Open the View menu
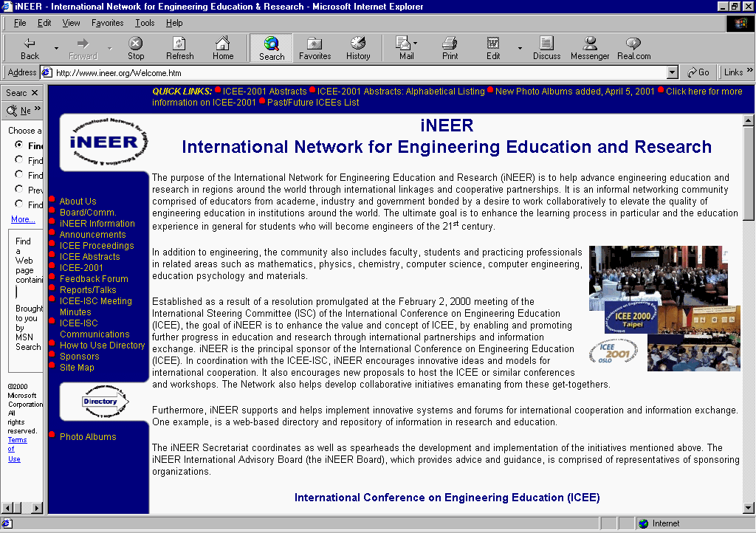This screenshot has width=756, height=533. click(71, 23)
